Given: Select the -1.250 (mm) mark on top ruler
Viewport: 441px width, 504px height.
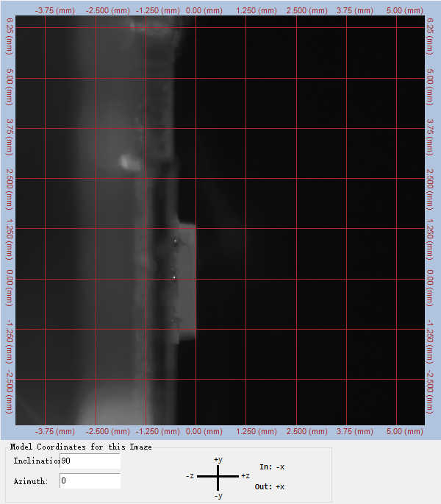Looking at the screenshot, I should click(157, 11).
